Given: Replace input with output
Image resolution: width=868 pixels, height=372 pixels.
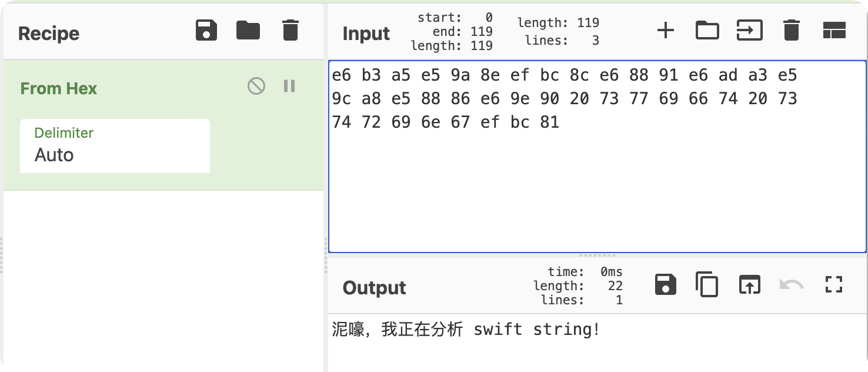Looking at the screenshot, I should (x=749, y=285).
